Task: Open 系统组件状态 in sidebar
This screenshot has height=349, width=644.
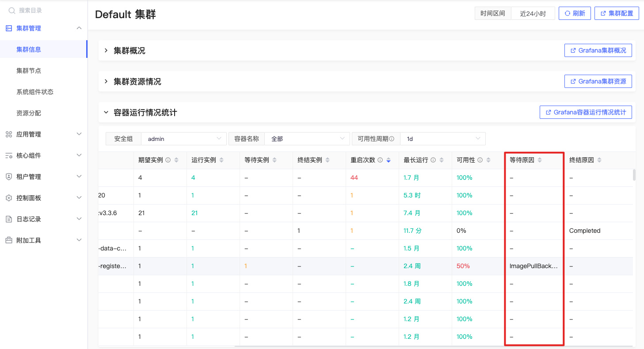Action: click(x=35, y=92)
